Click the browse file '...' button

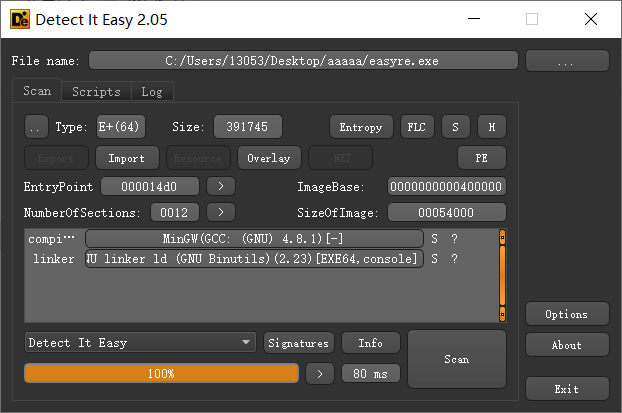(566, 61)
